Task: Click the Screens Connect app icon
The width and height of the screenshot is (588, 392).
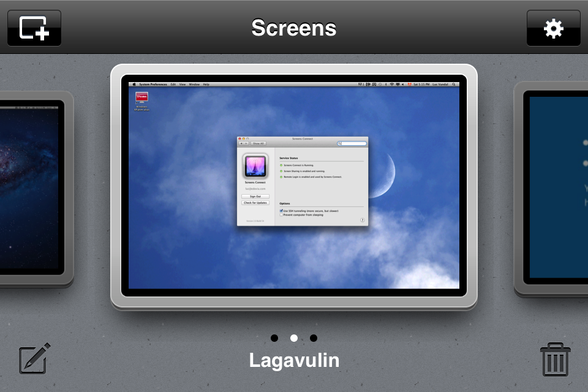Action: [x=255, y=165]
